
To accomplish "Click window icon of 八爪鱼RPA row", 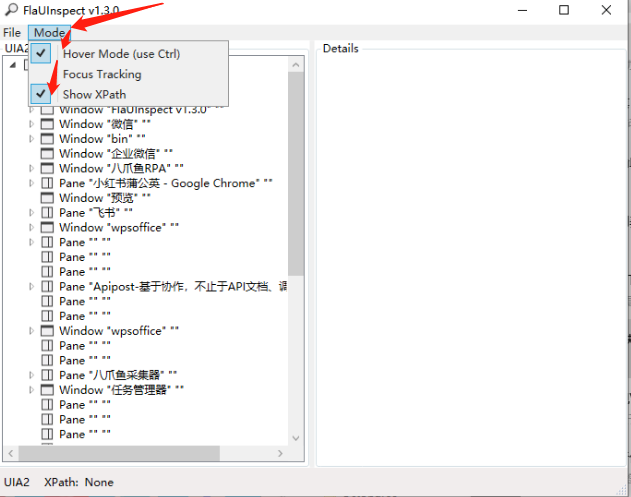I will tap(47, 168).
